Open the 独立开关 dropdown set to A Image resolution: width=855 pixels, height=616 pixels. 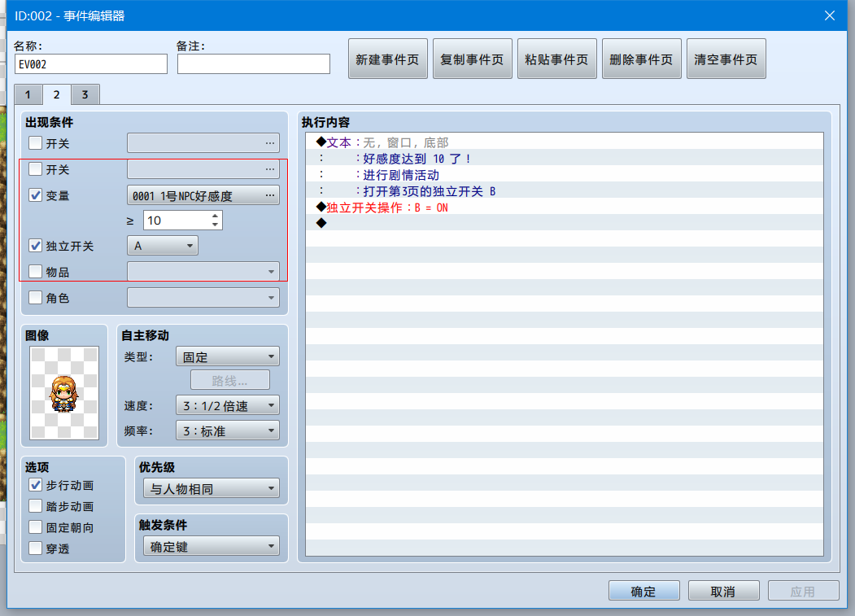[x=163, y=246]
